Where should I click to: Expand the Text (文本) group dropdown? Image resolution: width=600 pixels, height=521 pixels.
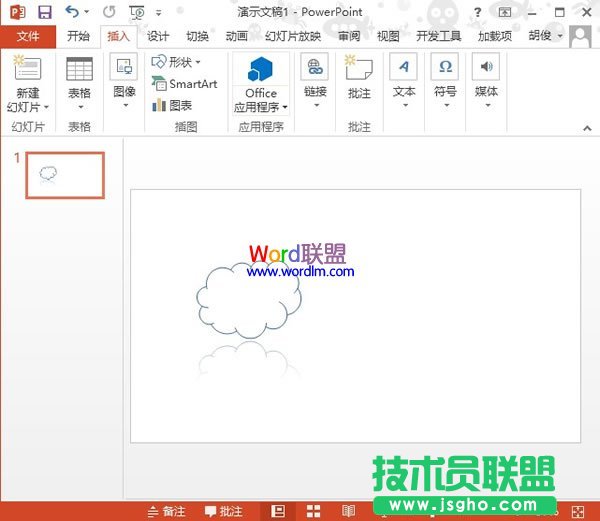[x=403, y=82]
